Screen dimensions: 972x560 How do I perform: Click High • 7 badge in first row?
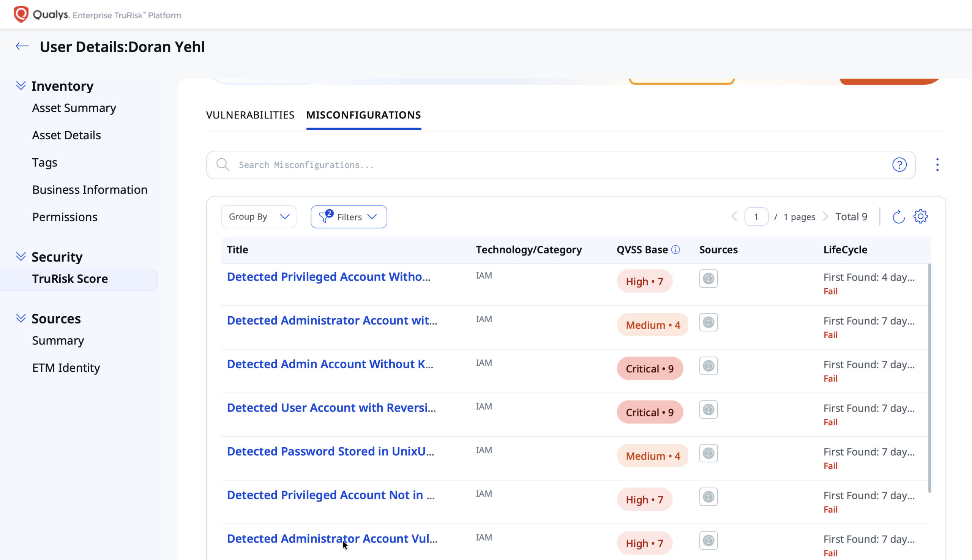click(644, 281)
